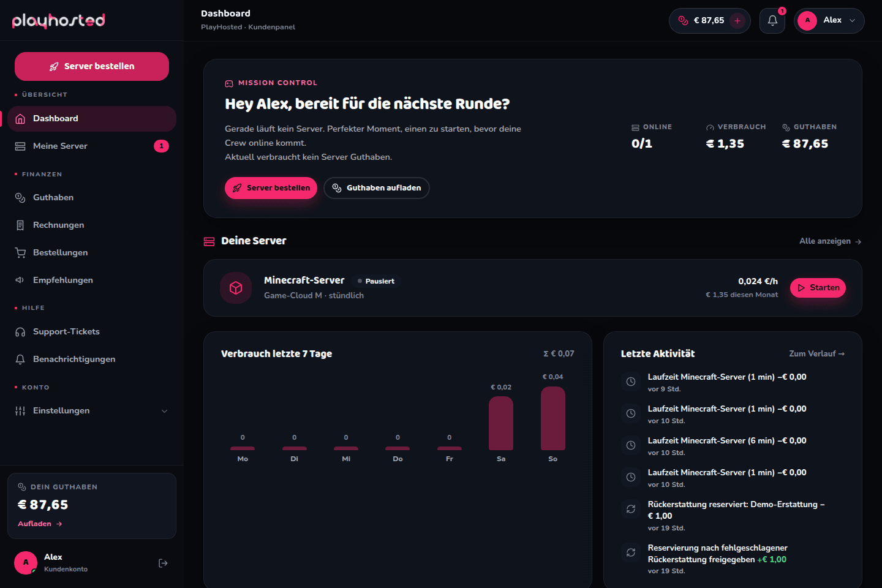Click the Mo bar in usage chart

[243, 448]
